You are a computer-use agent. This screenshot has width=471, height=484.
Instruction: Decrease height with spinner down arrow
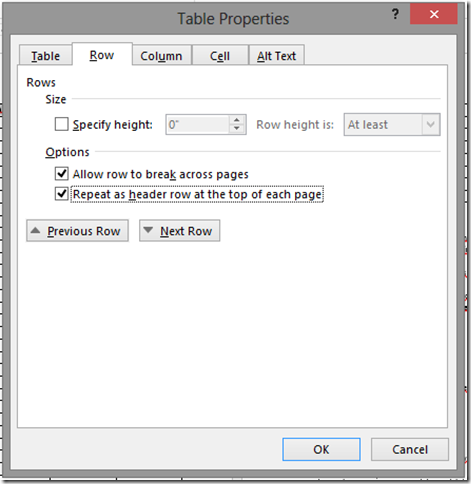pos(237,129)
